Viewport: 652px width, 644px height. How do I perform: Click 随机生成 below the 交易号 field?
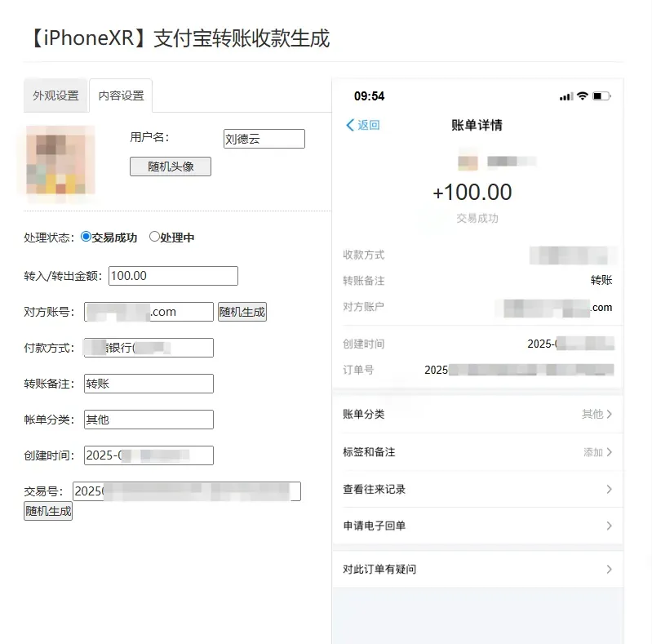coord(48,511)
